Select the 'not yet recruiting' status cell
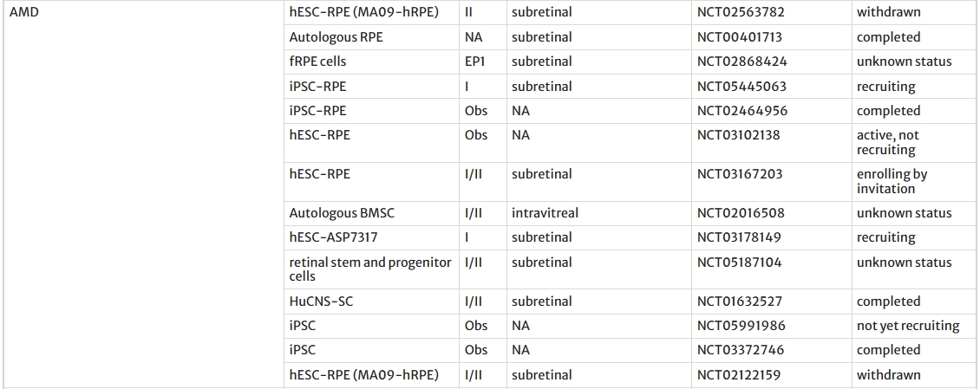 pos(907,326)
